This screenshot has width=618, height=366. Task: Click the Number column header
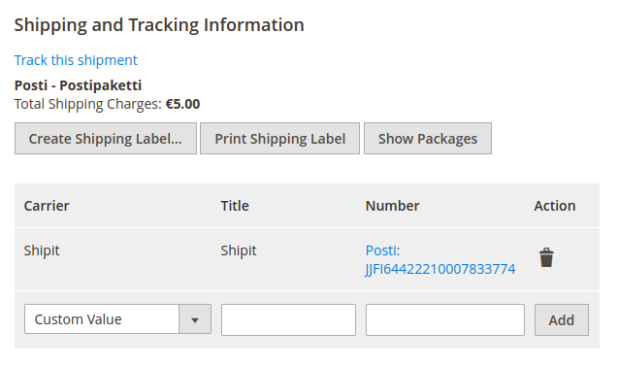pos(392,206)
